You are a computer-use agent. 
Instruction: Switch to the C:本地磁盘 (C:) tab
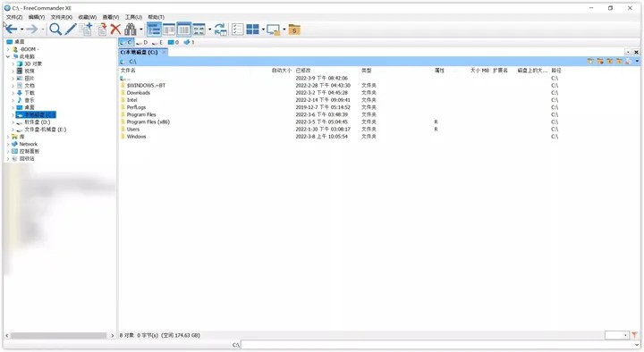tap(139, 52)
